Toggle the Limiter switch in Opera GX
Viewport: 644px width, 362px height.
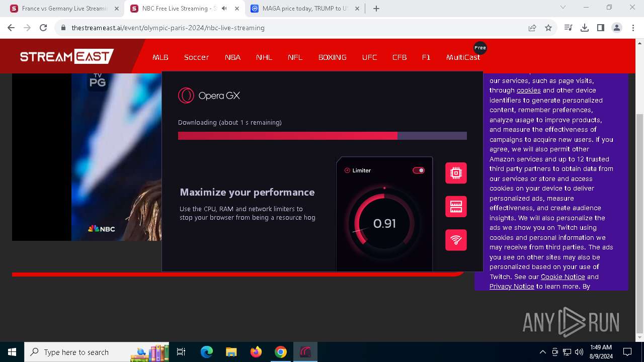tap(419, 170)
